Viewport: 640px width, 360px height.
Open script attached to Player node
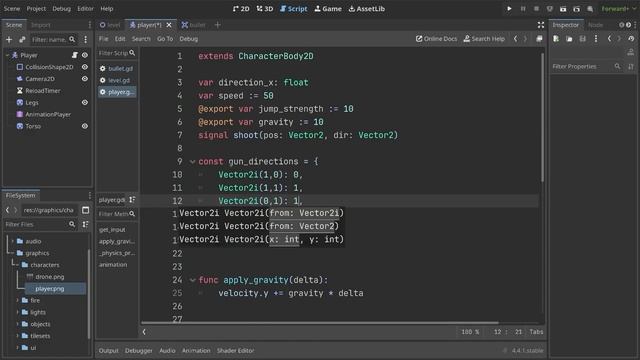(x=75, y=55)
